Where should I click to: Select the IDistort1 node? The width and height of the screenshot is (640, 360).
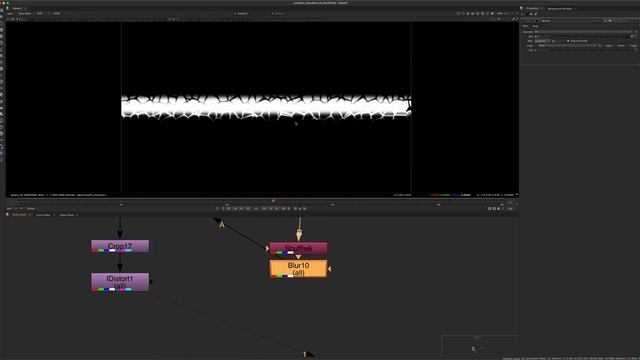click(x=120, y=282)
